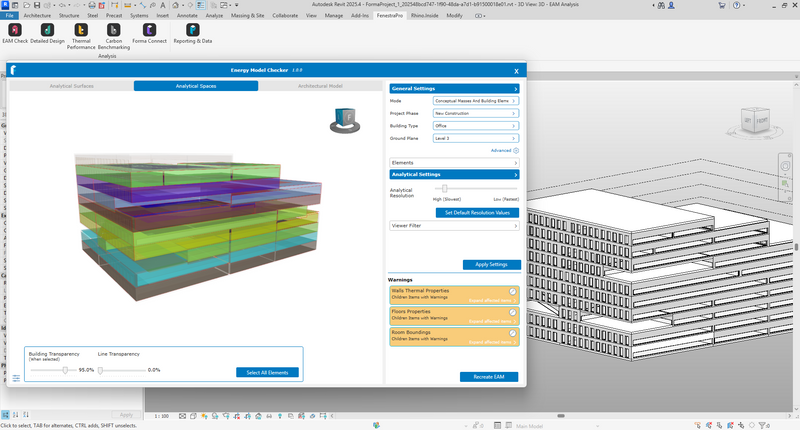Viewport: 800px width, 430px height.
Task: Click the search binoculars icon in title bar
Action: tap(661, 5)
